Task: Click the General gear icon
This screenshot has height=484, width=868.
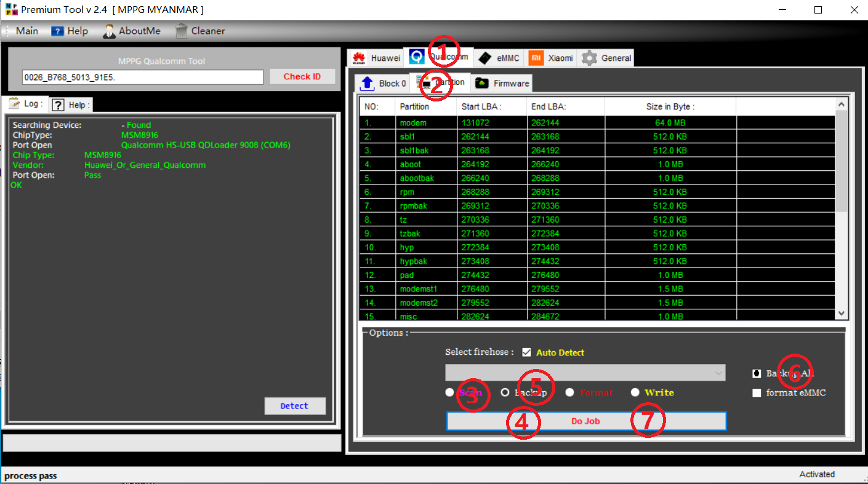Action: [589, 58]
